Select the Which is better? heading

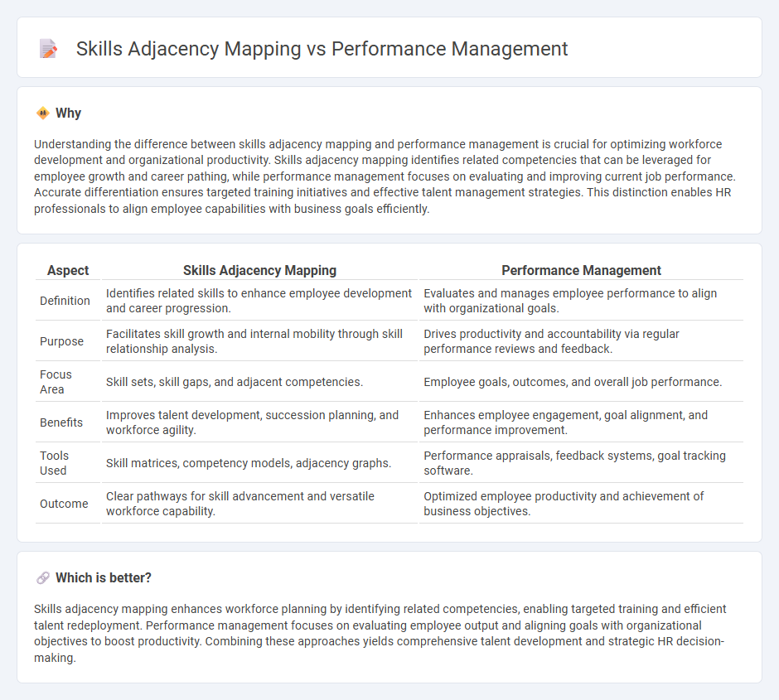[104, 578]
